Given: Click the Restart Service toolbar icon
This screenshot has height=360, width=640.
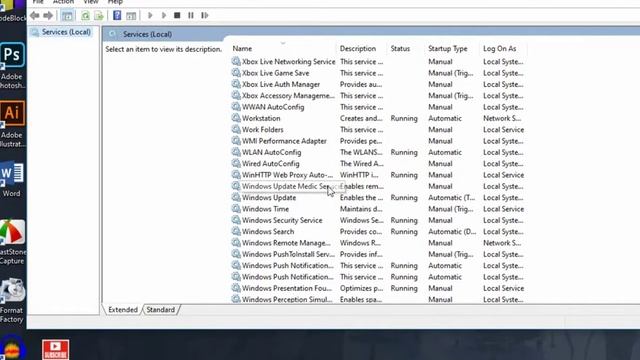Looking at the screenshot, I should point(204,16).
